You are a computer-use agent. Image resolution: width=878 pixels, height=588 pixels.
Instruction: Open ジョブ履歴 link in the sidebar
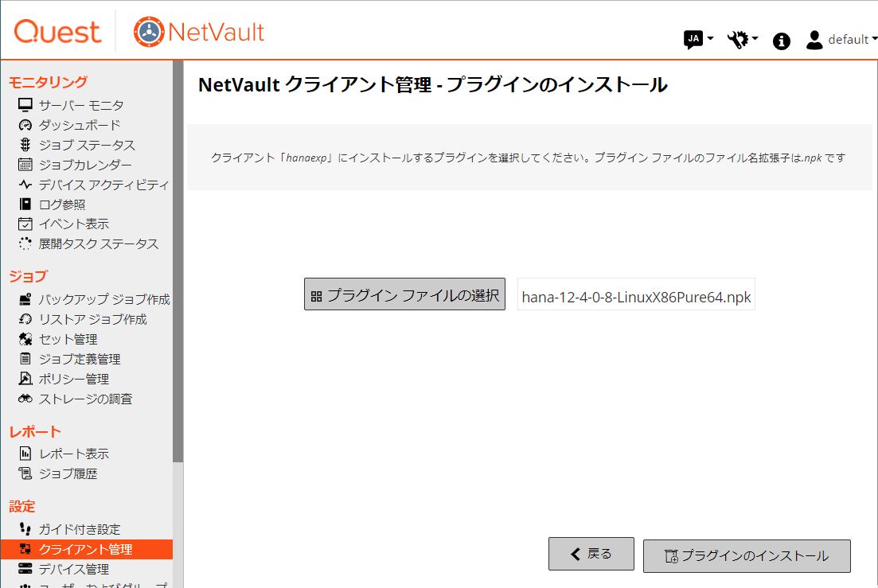pos(68,473)
